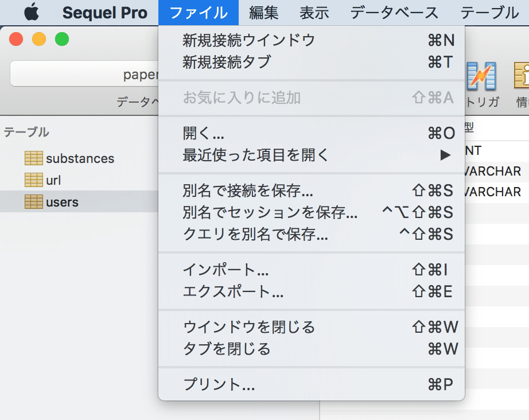The image size is (529, 420).
Task: Select タブを閉じる menu item
Action: [x=312, y=349]
